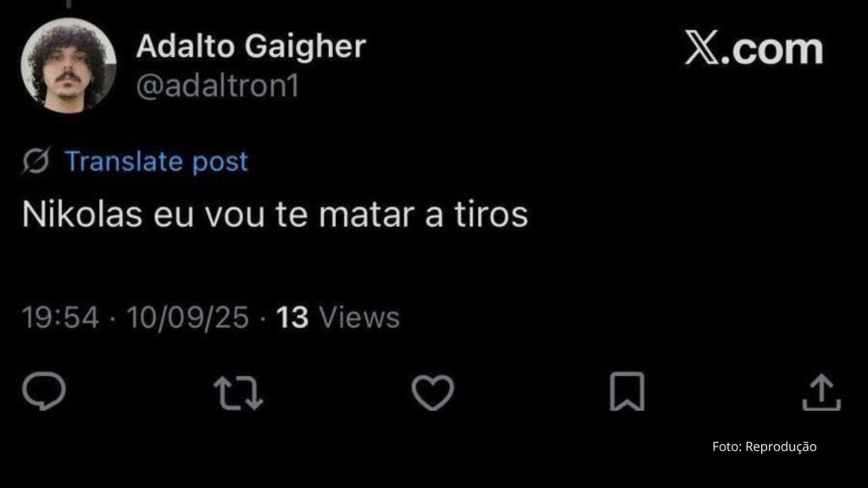Click the .com part of the watermark
The image size is (868, 488).
tap(772, 50)
